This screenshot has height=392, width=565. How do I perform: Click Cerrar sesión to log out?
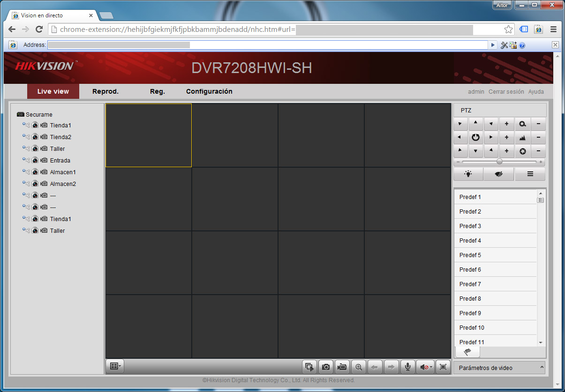[506, 92]
